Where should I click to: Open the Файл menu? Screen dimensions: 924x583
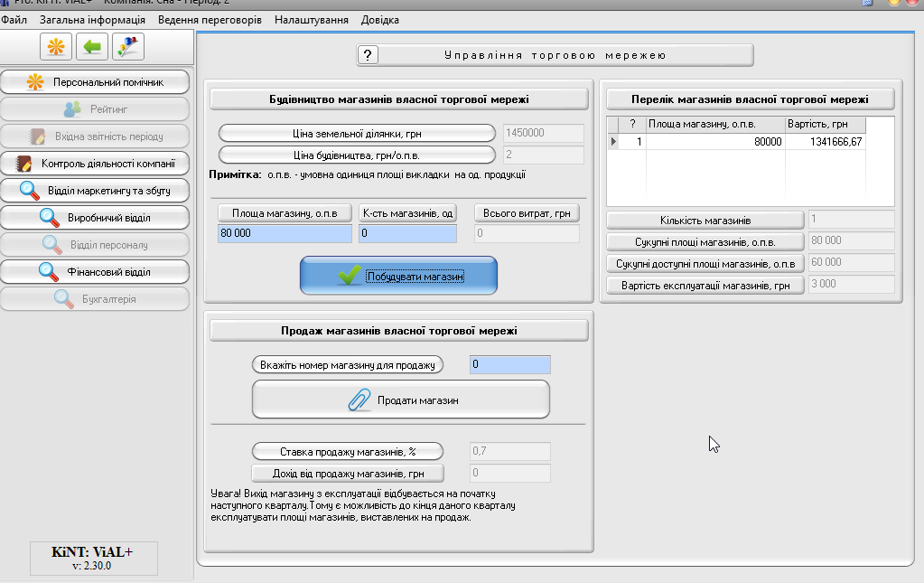[x=14, y=20]
